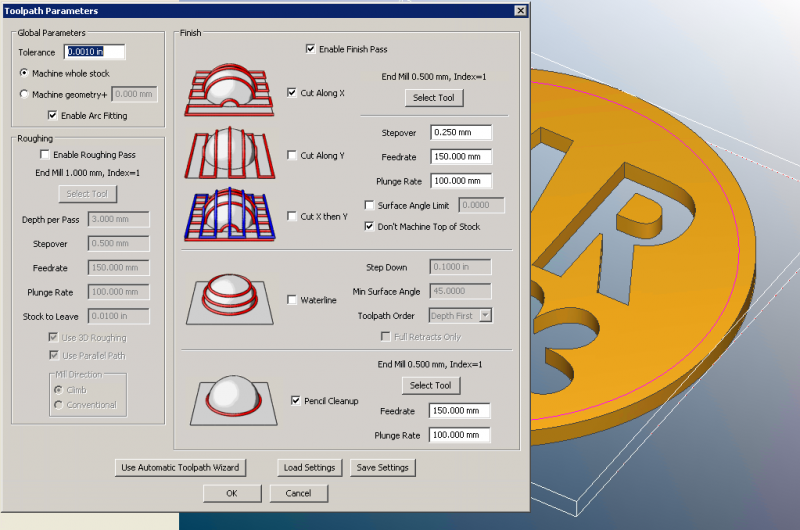800x530 pixels.
Task: Click the "Stock to Leave" label
Action: (51, 316)
